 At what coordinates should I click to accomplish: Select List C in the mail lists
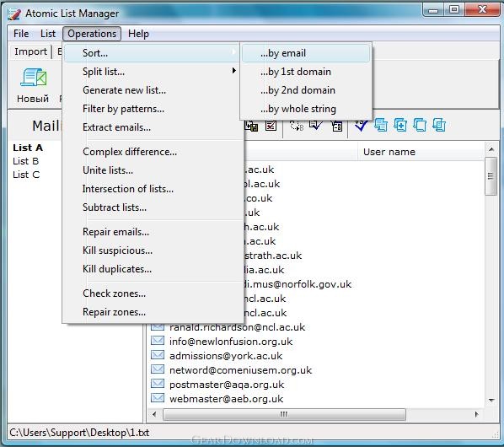click(x=26, y=175)
